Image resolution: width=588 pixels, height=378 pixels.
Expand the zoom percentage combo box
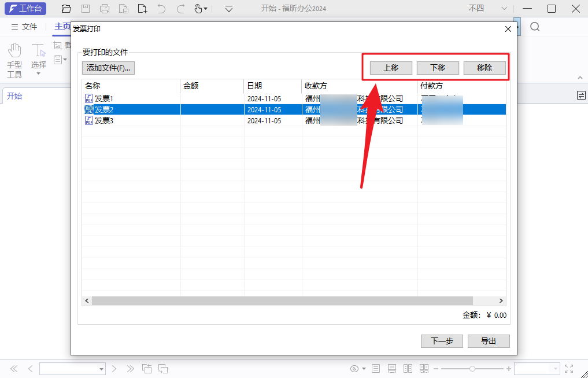(556, 369)
